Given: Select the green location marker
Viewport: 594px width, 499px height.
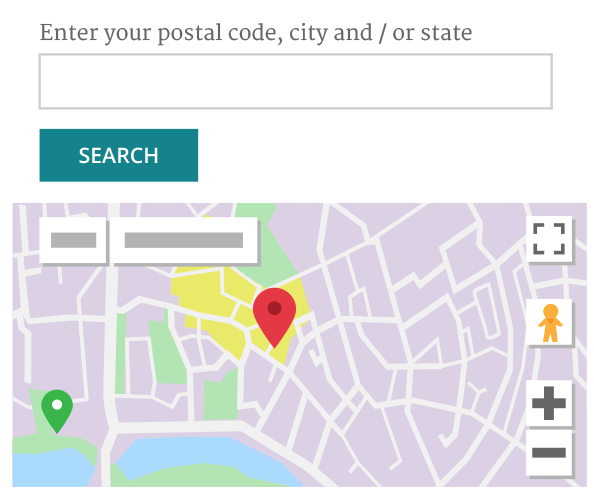Looking at the screenshot, I should pyautogui.click(x=57, y=411).
